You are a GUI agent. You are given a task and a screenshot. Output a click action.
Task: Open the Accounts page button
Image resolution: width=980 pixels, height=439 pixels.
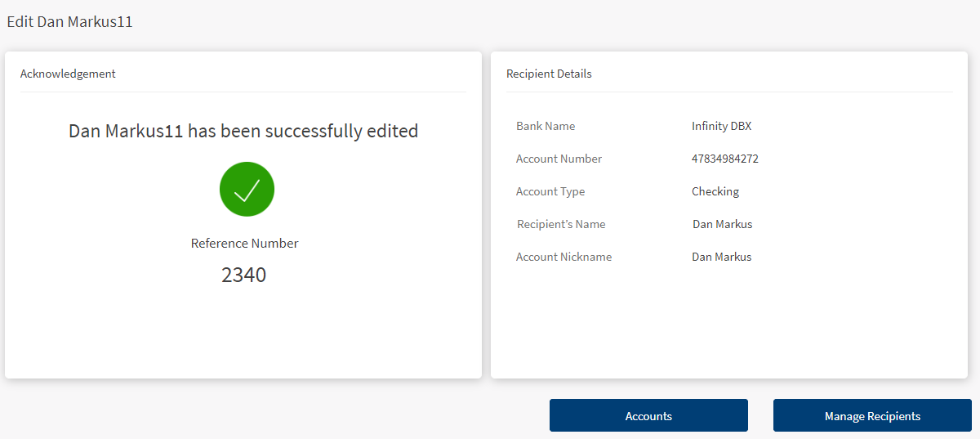648,415
